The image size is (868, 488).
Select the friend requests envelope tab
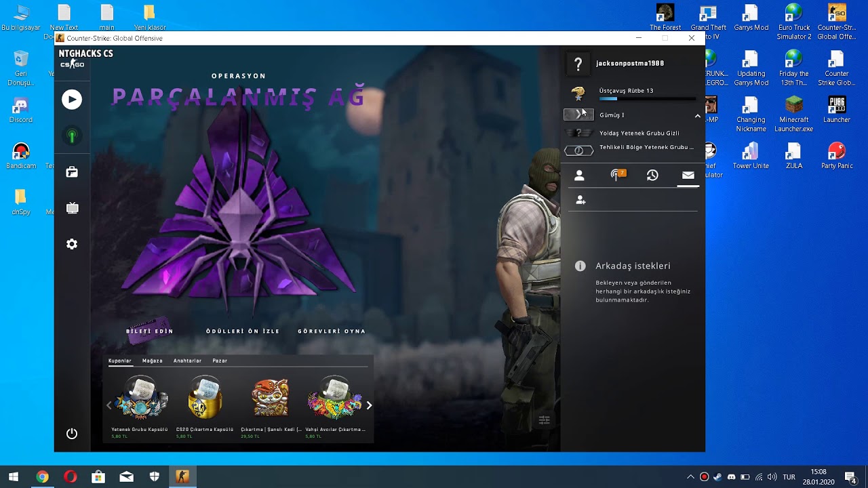point(688,176)
